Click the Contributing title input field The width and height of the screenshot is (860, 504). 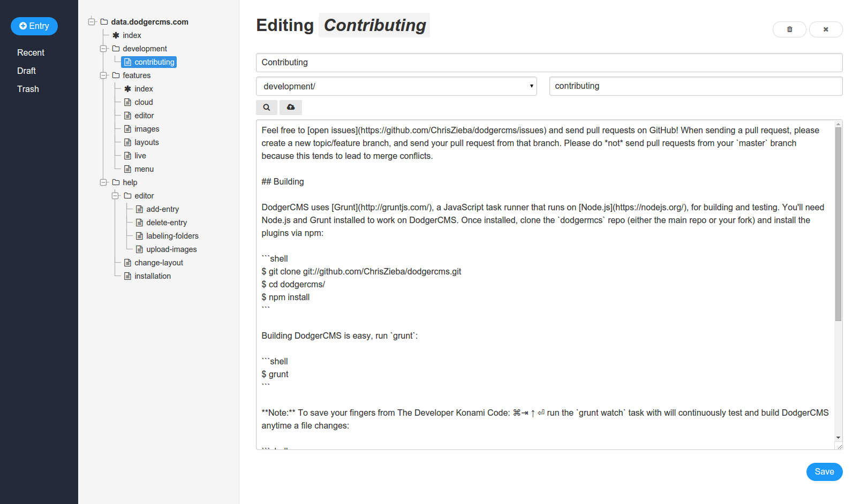coord(549,63)
